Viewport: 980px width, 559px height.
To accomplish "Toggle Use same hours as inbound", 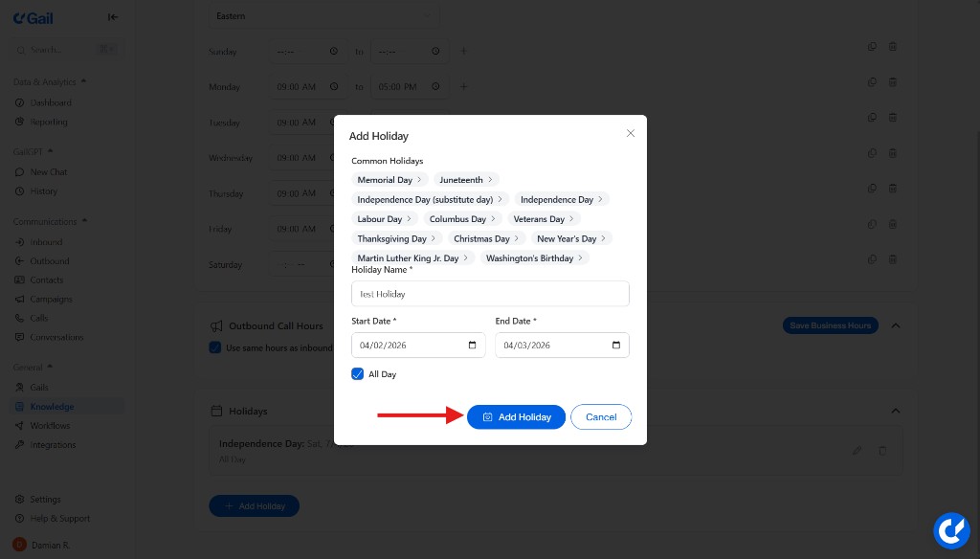I will point(215,347).
